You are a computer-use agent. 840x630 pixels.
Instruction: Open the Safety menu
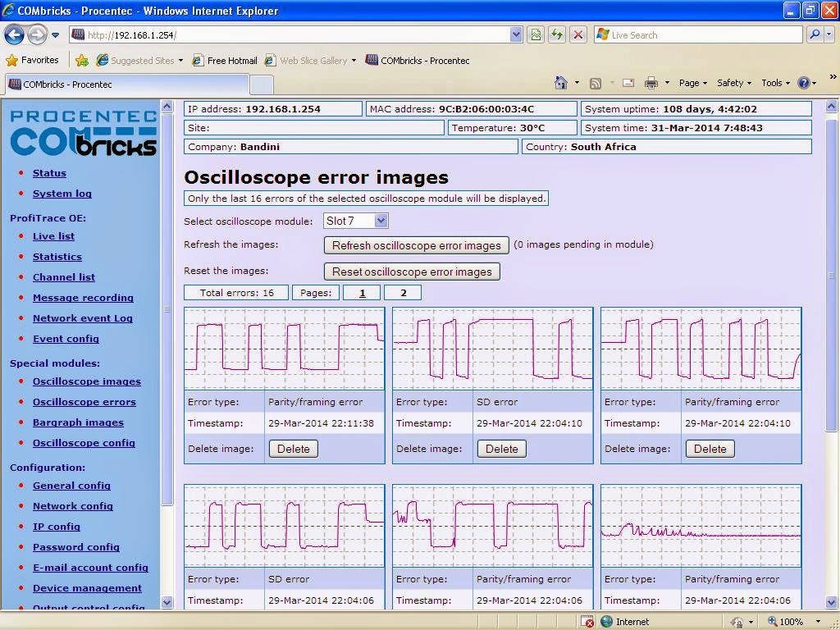[x=734, y=83]
